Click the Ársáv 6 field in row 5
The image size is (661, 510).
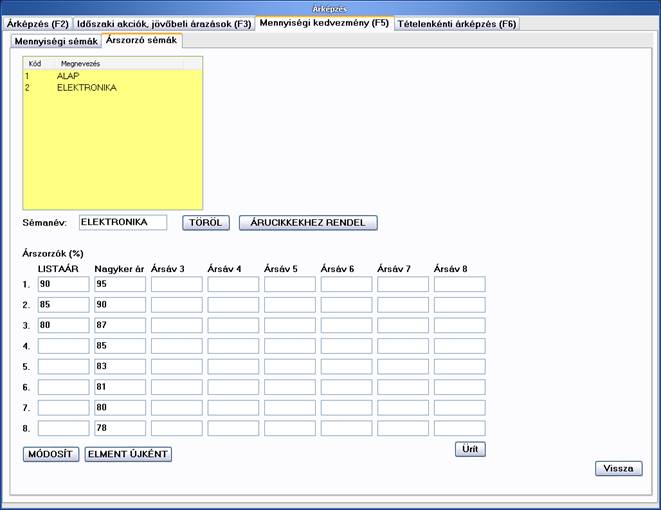(346, 367)
